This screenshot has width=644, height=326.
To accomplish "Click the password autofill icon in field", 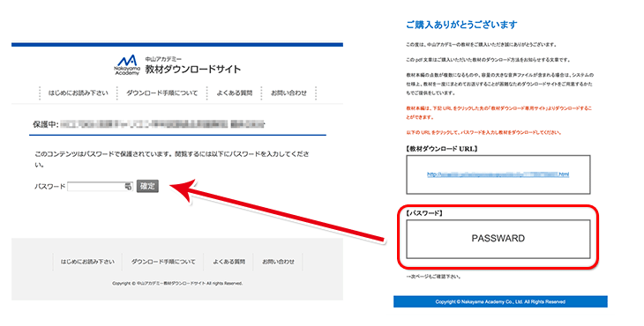I will (x=128, y=187).
